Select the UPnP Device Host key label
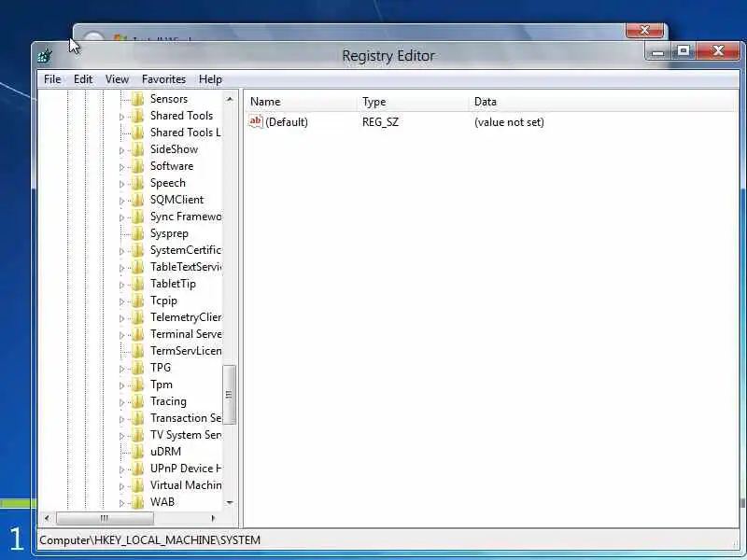This screenshot has height=560, width=747. click(x=186, y=469)
